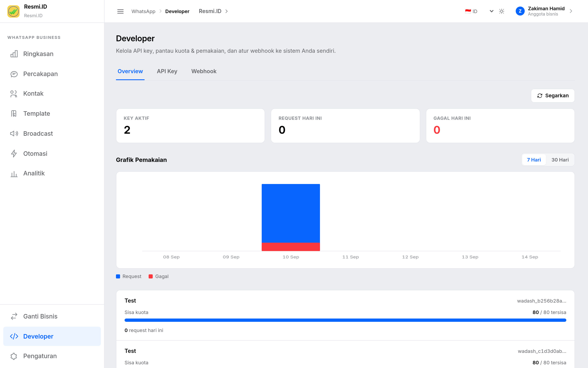Click the red Gagal legend swatch
Screen dimensions: 588x368
click(x=151, y=276)
